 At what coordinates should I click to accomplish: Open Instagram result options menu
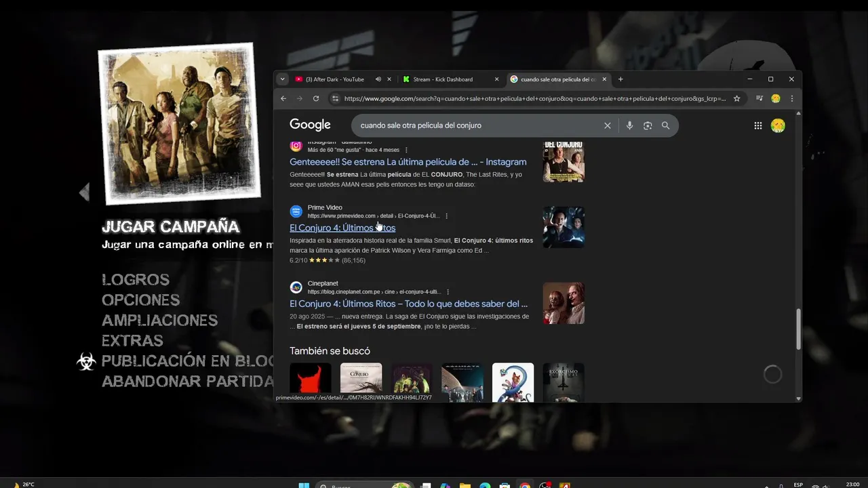tap(406, 150)
